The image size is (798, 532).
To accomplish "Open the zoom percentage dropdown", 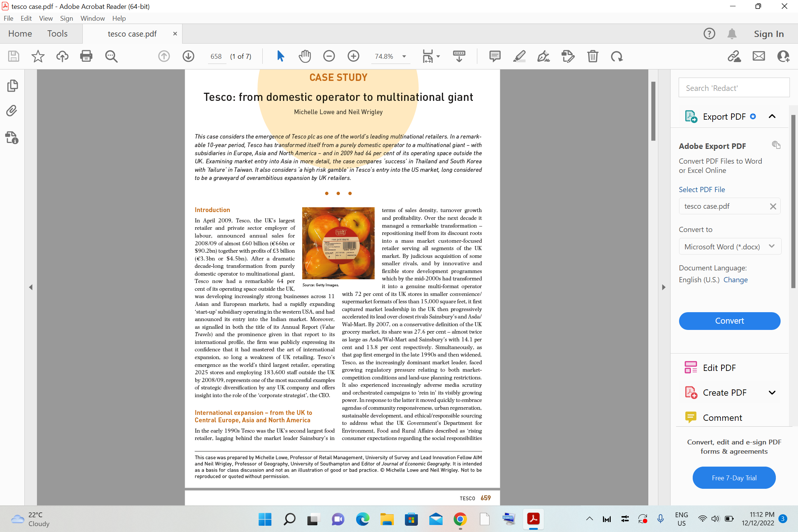I will click(x=403, y=56).
